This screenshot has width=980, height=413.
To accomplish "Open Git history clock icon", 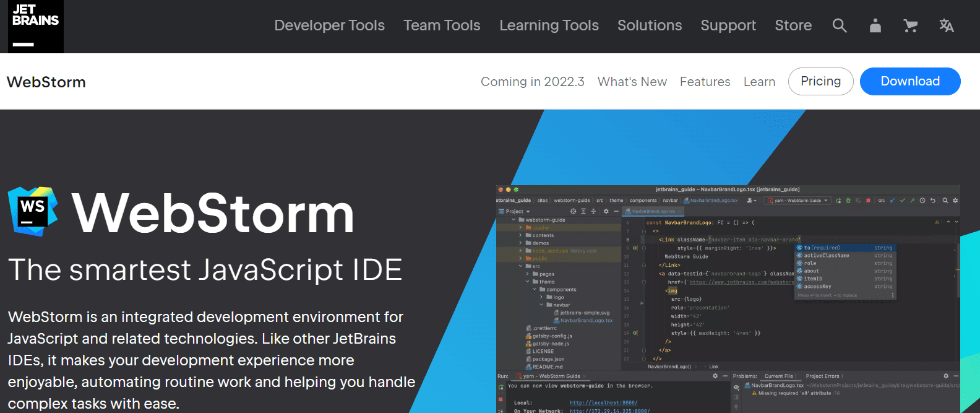I will pyautogui.click(x=922, y=201).
